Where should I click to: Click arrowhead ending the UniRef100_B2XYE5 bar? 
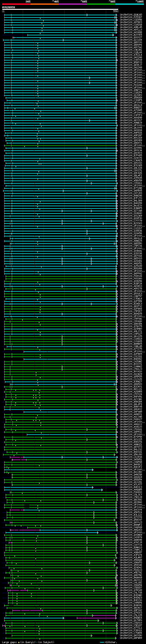(113, 35)
